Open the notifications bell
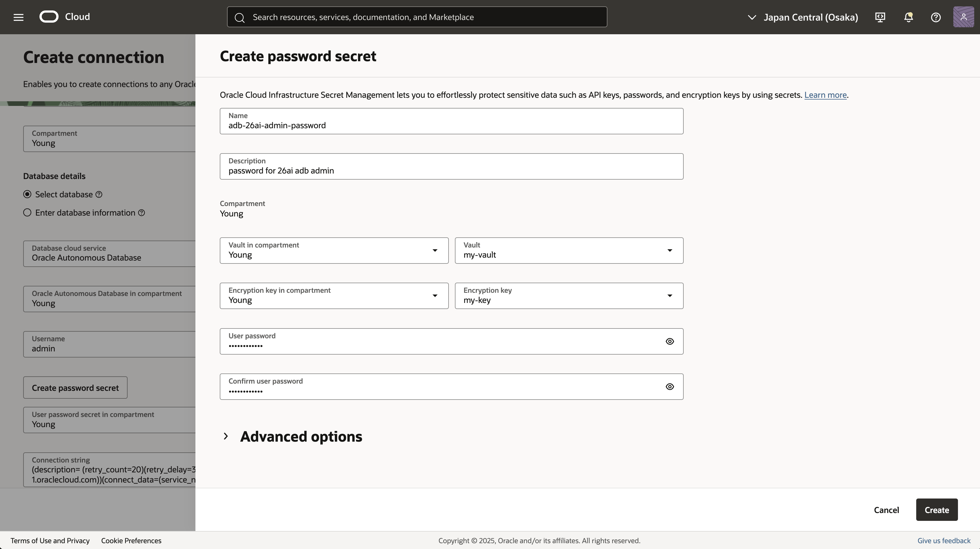 pos(908,17)
